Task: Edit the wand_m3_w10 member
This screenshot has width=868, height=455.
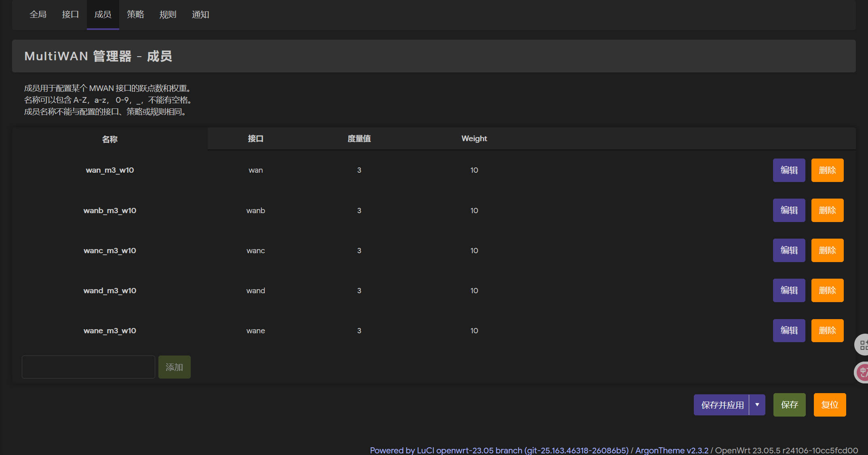Action: click(789, 290)
